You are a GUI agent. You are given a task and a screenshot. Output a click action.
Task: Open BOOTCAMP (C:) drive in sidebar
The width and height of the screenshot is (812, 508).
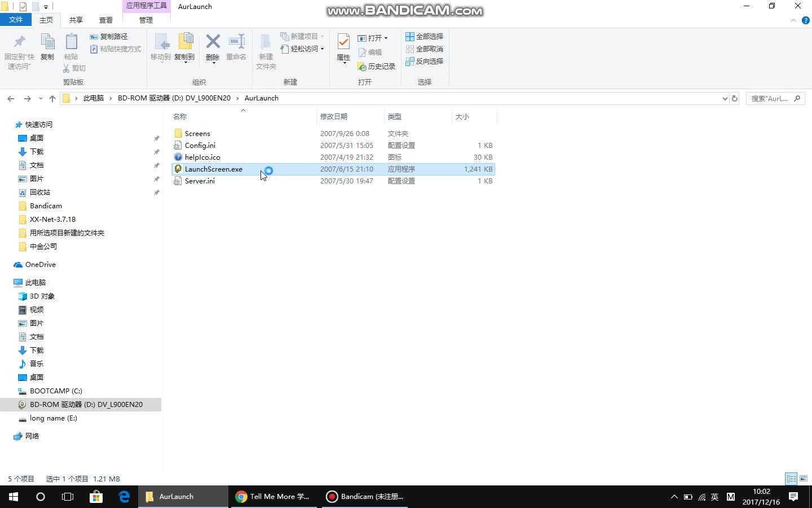(x=56, y=391)
